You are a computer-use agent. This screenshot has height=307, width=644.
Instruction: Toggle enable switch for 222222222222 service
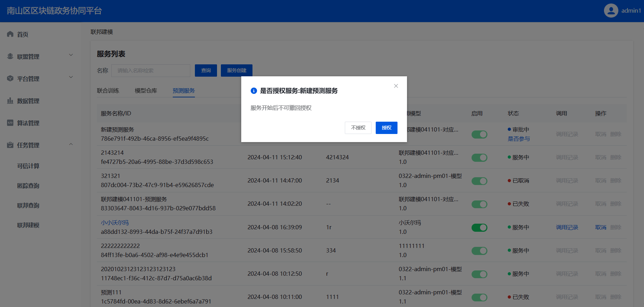pos(479,251)
